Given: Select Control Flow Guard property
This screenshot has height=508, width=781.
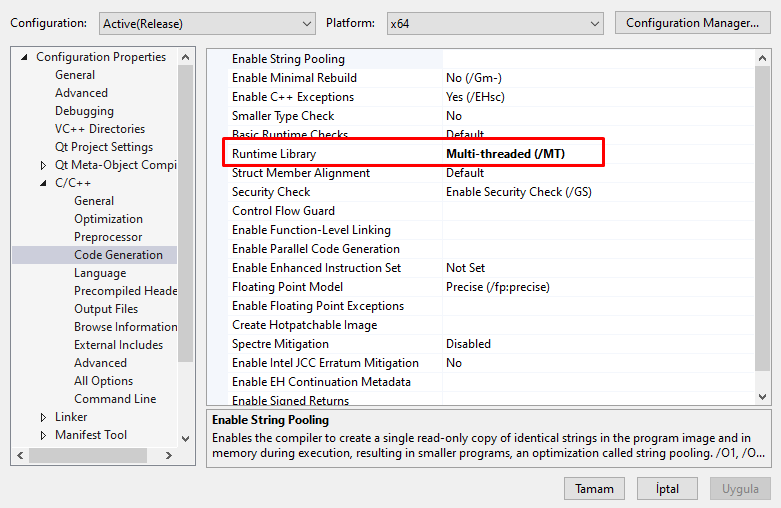Looking at the screenshot, I should point(283,211).
